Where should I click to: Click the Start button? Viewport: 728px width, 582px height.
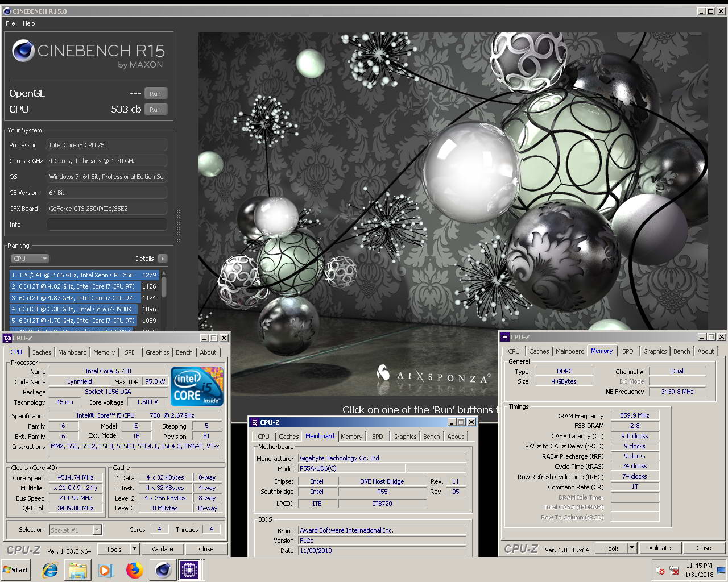pyautogui.click(x=16, y=570)
